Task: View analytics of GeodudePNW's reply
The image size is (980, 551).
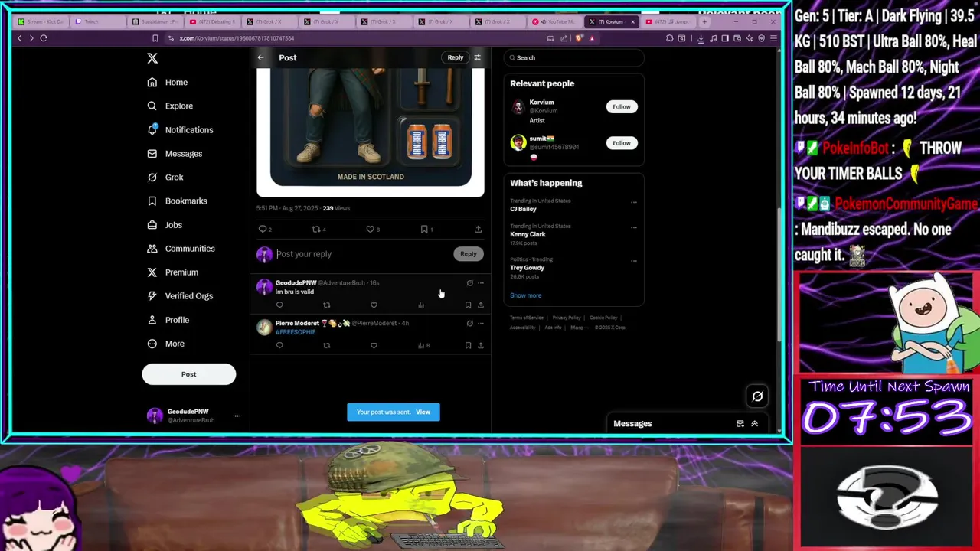Action: [421, 305]
